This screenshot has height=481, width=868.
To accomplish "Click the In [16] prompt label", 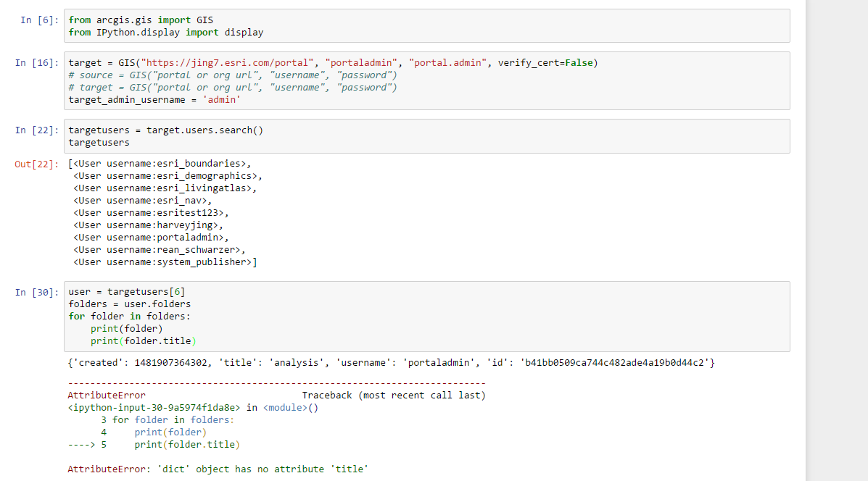I will point(36,63).
